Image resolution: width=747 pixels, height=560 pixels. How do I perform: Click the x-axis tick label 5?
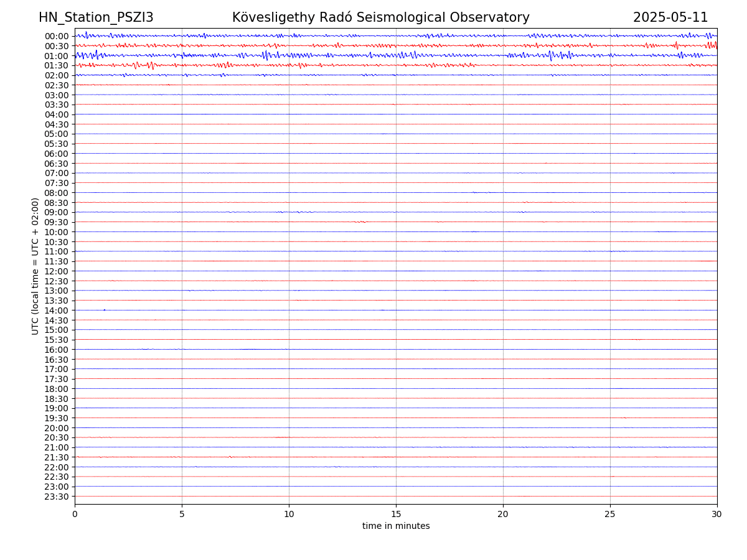tap(182, 515)
